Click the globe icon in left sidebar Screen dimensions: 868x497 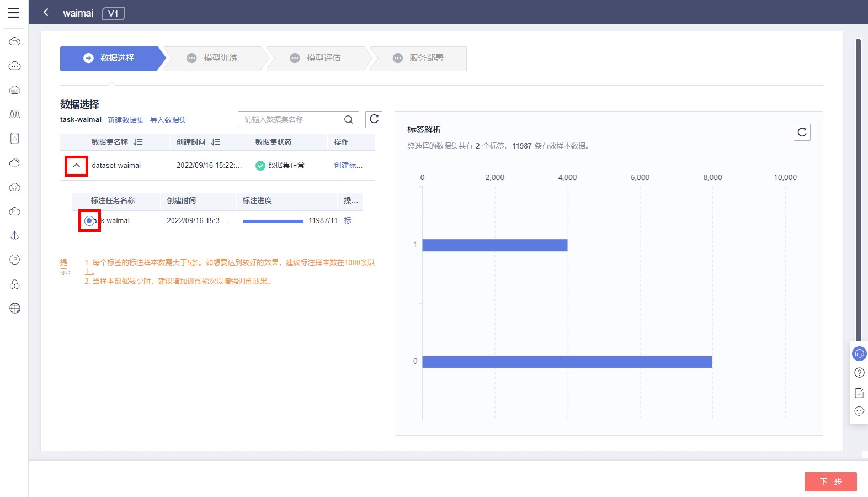15,308
